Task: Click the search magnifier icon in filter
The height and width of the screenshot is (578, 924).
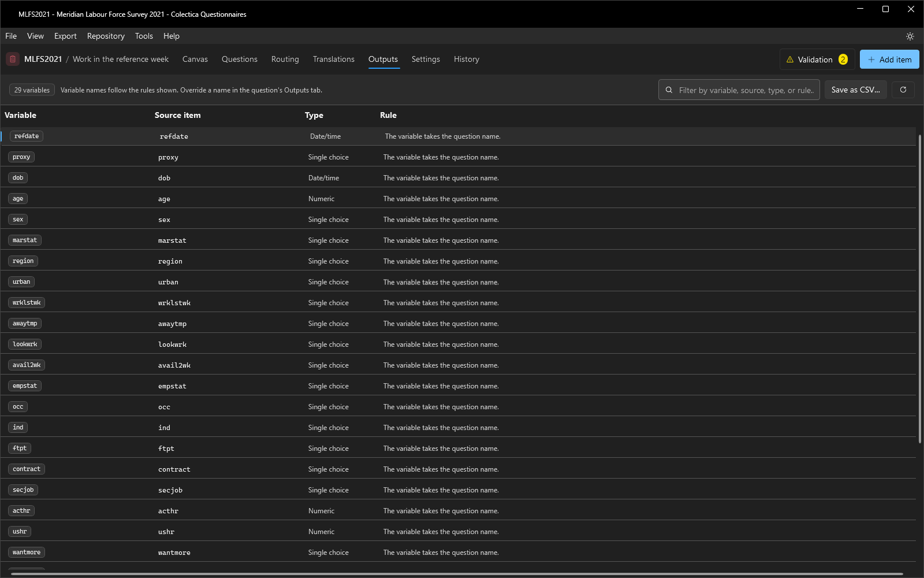Action: 669,90
